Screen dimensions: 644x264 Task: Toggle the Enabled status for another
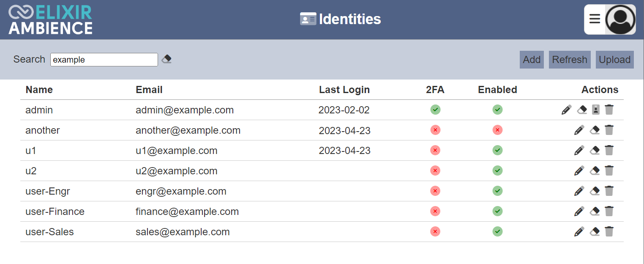pyautogui.click(x=498, y=130)
